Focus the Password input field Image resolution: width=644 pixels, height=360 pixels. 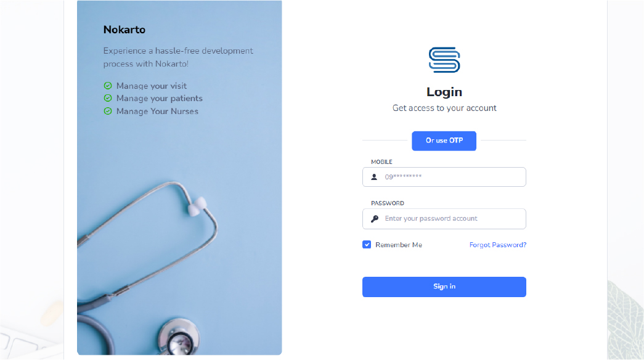point(444,219)
